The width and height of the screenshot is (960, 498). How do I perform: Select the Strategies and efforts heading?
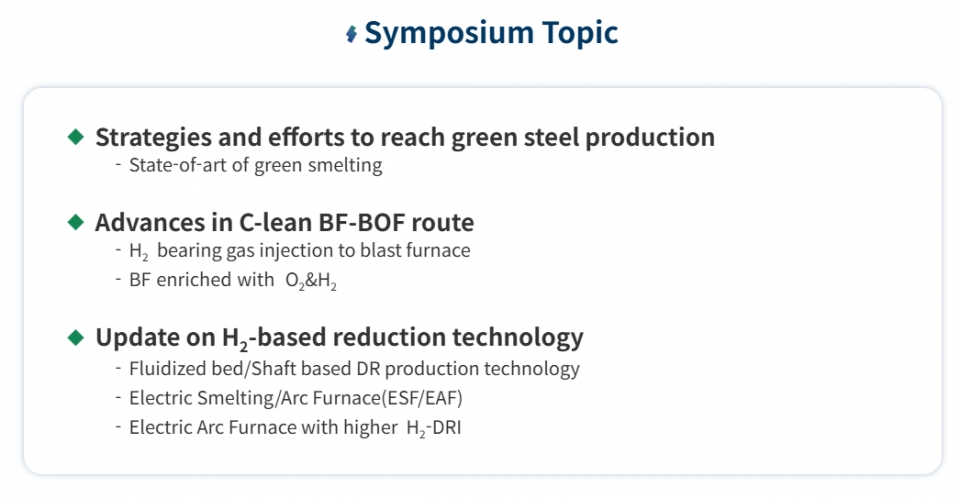[x=405, y=137]
